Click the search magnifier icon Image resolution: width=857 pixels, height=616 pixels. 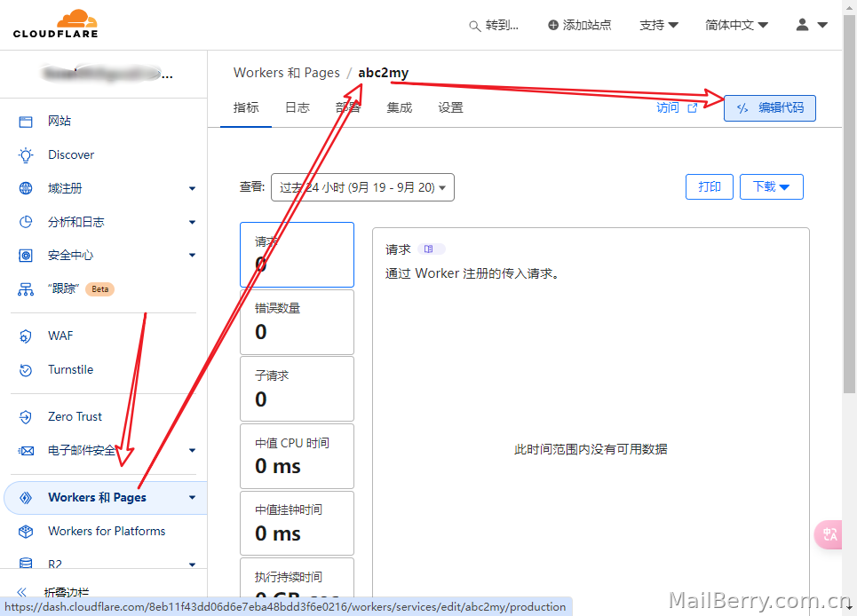pyautogui.click(x=474, y=26)
